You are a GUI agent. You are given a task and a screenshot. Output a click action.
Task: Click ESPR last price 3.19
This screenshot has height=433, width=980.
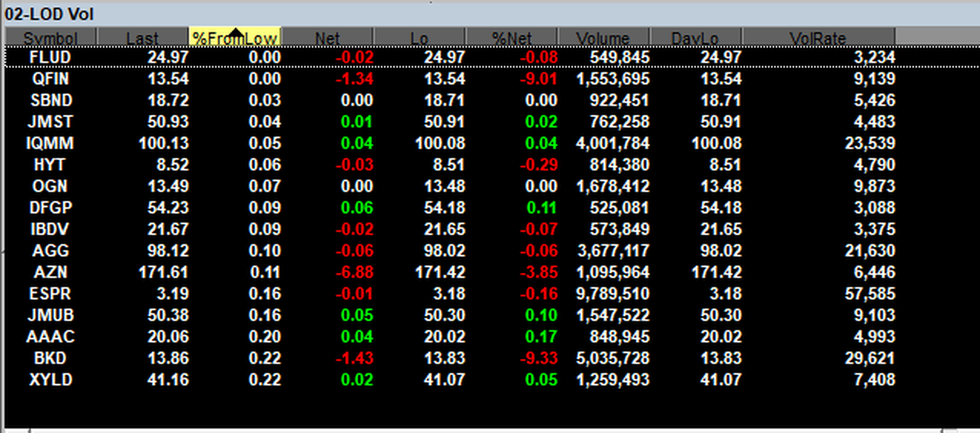pos(173,293)
